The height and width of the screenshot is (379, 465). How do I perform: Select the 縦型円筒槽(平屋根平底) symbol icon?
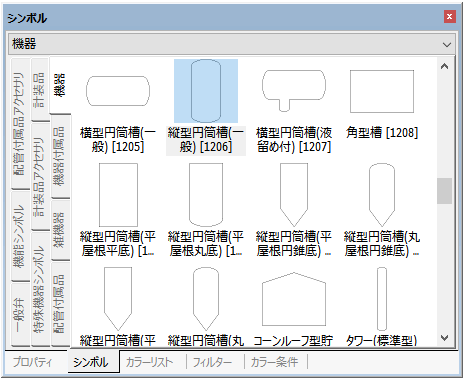click(118, 195)
